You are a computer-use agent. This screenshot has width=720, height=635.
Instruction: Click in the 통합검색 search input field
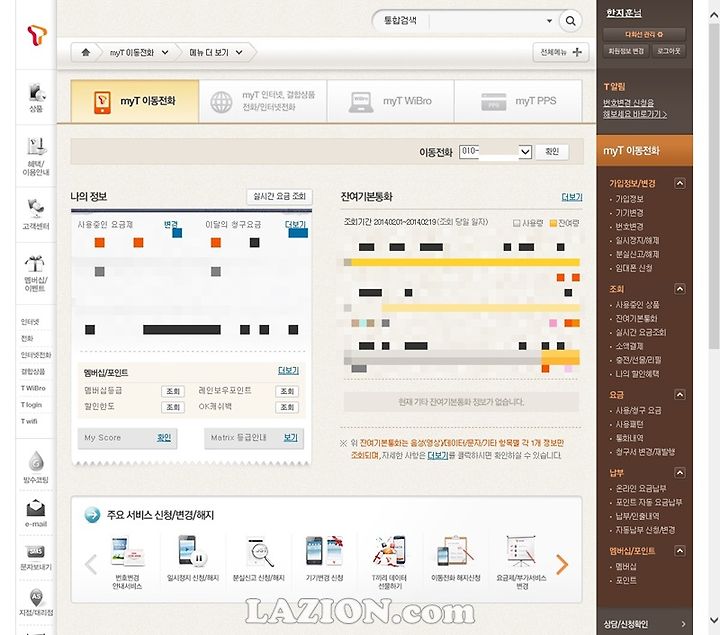pos(487,21)
